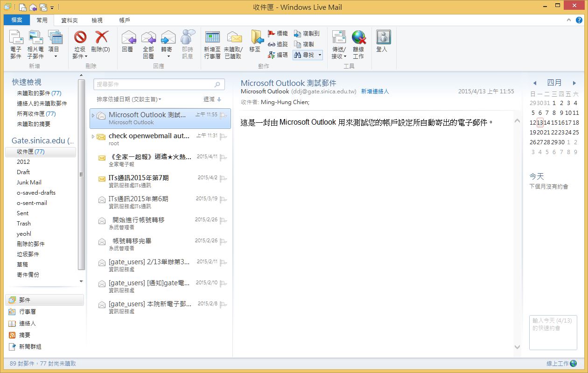Toggle flag on 帳號轉移完畢 message
Image resolution: width=588 pixels, height=373 pixels.
pos(224,241)
